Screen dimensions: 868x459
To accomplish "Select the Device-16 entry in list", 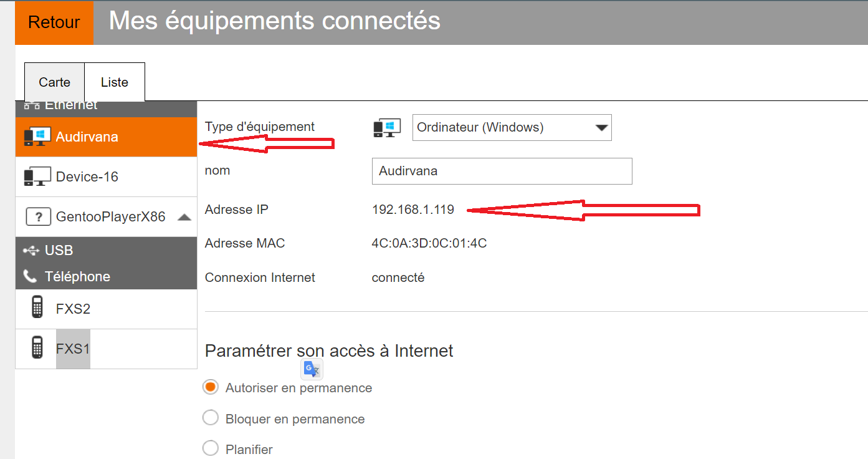I will 87,176.
